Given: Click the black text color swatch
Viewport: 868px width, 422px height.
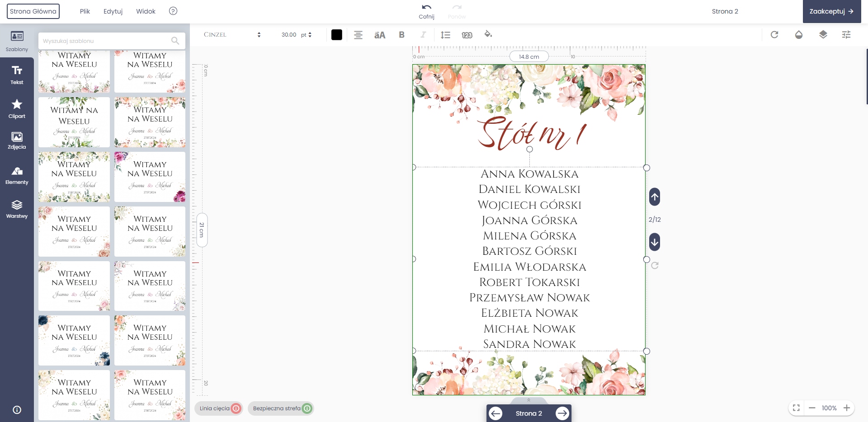Looking at the screenshot, I should point(337,35).
